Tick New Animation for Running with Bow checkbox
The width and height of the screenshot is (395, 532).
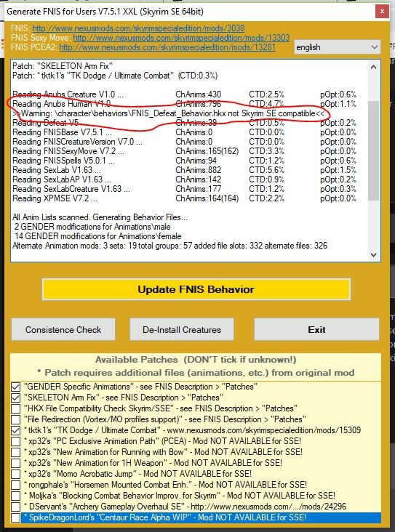(15, 452)
